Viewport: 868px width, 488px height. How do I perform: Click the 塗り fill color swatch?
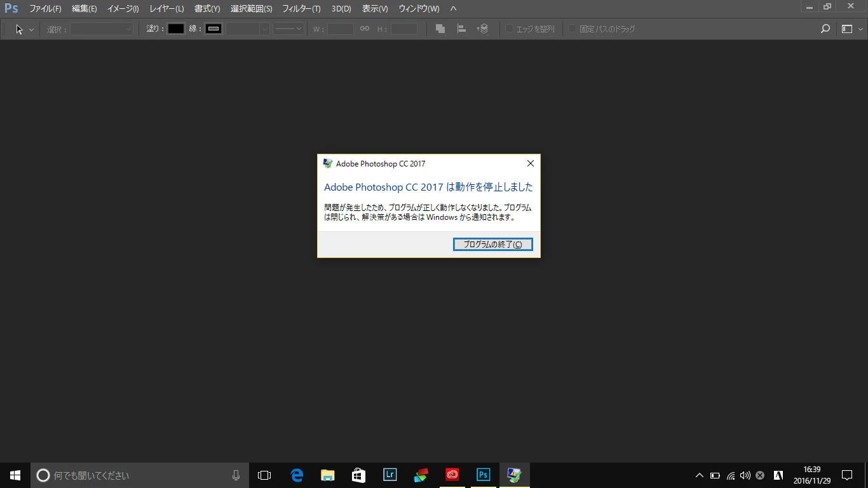click(176, 29)
